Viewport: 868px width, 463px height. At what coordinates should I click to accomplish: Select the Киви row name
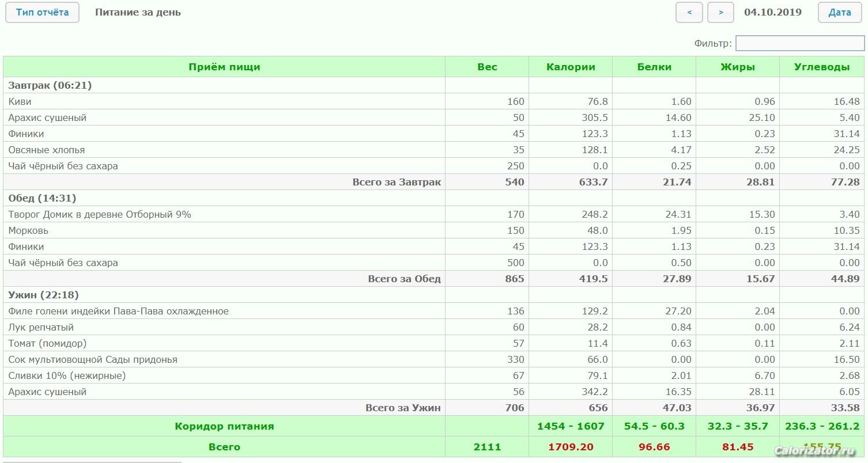coord(20,101)
